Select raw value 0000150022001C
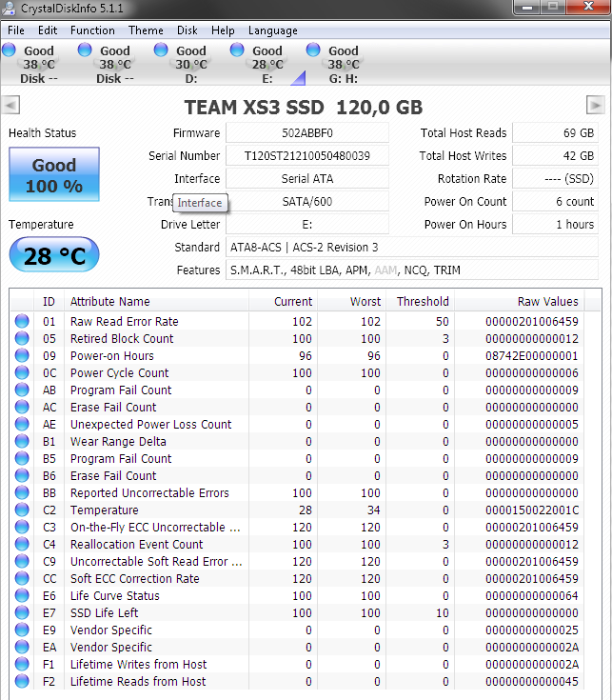 coord(532,510)
